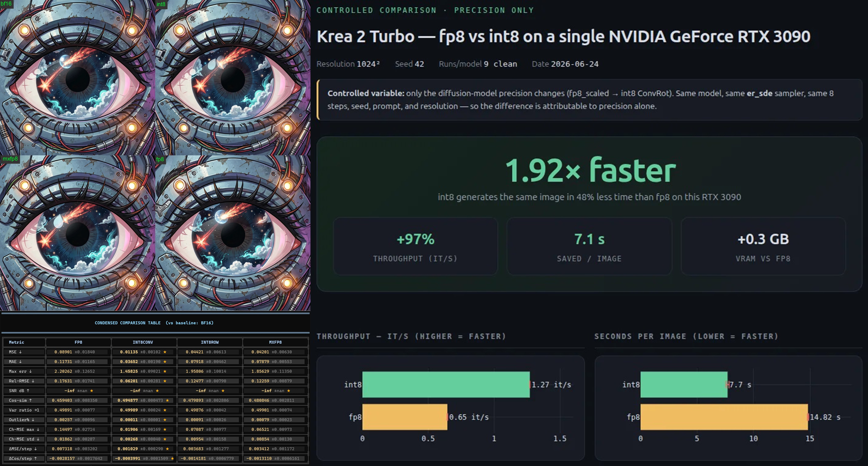Viewport: 868px width, 466px height.
Task: Select the mxfp8 eye image
Action: (77, 233)
